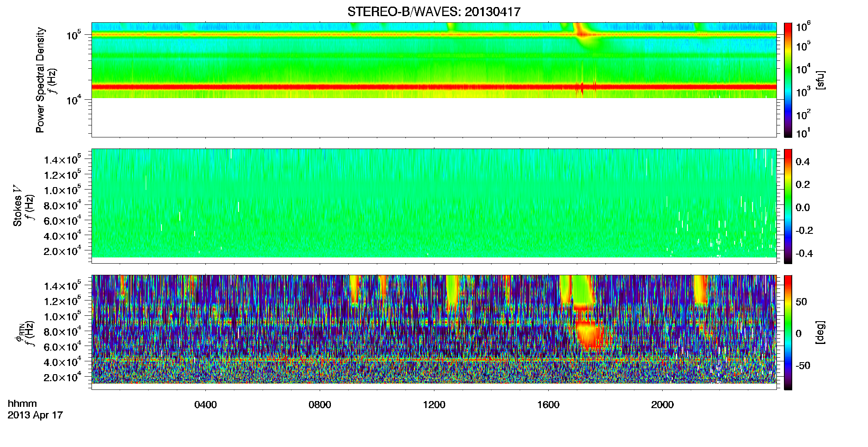The width and height of the screenshot is (868, 447).
Task: Click the 10^6 label on sfu colorbar
Action: click(803, 27)
